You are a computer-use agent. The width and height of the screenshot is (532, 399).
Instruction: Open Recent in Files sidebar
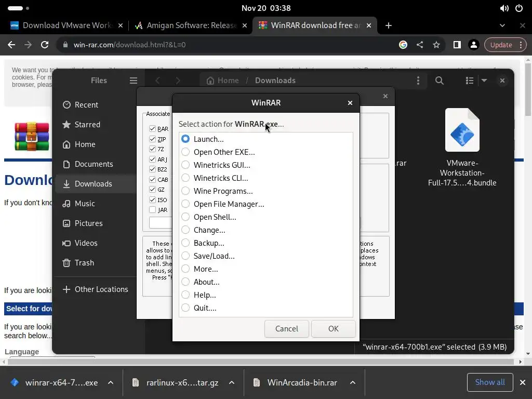(x=96, y=105)
